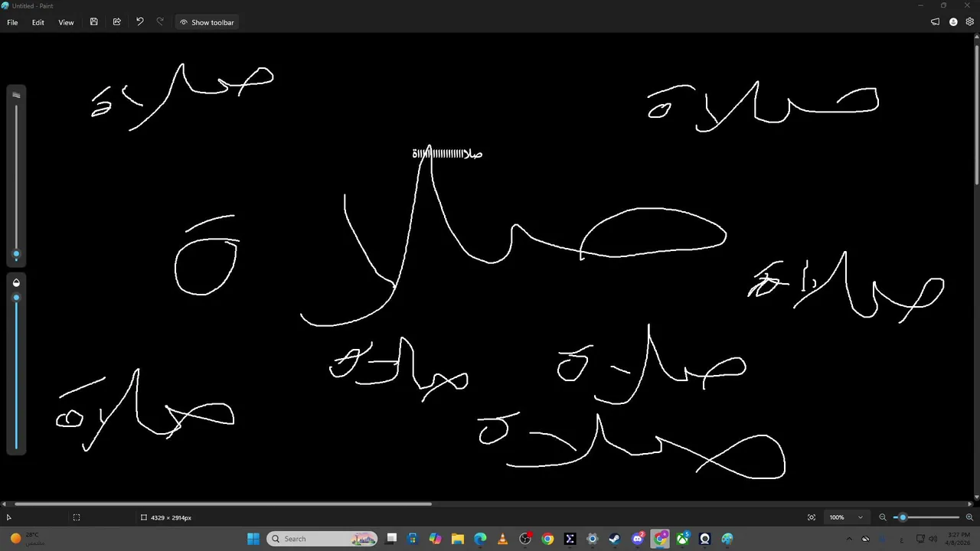Click the opacity slider handle
The width and height of the screenshot is (980, 551).
16,298
